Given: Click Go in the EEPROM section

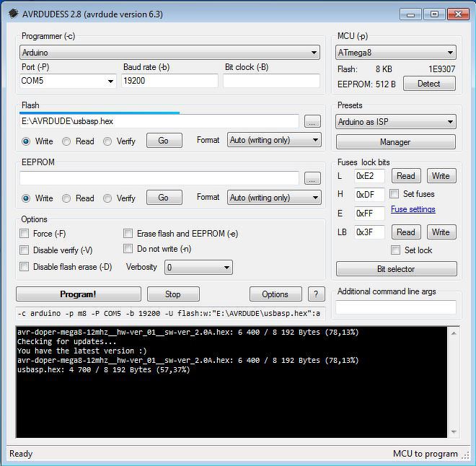Looking at the screenshot, I should (x=164, y=198).
